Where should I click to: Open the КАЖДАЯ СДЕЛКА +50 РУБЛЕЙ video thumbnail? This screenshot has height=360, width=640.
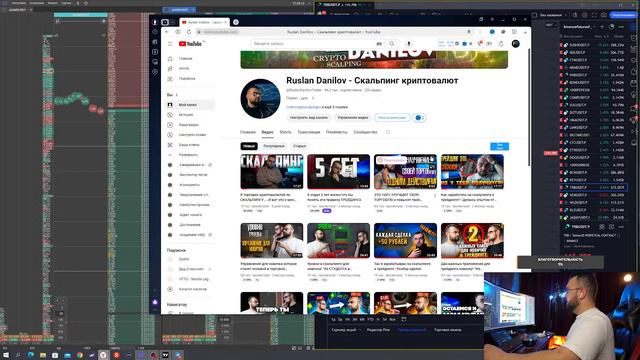[x=405, y=241]
